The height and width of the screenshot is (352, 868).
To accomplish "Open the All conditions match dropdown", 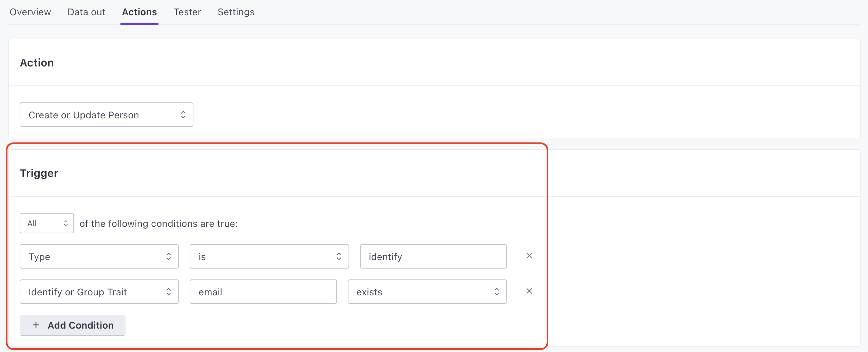I will (47, 223).
